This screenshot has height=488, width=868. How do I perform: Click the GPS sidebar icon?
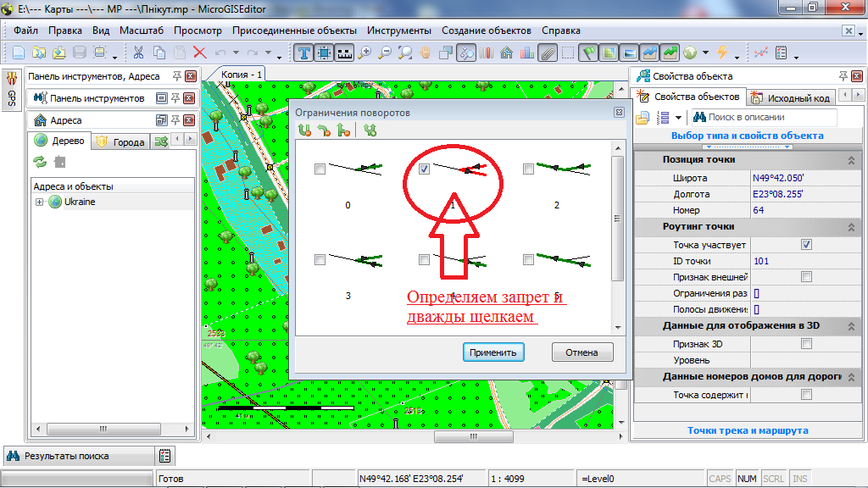(x=12, y=87)
